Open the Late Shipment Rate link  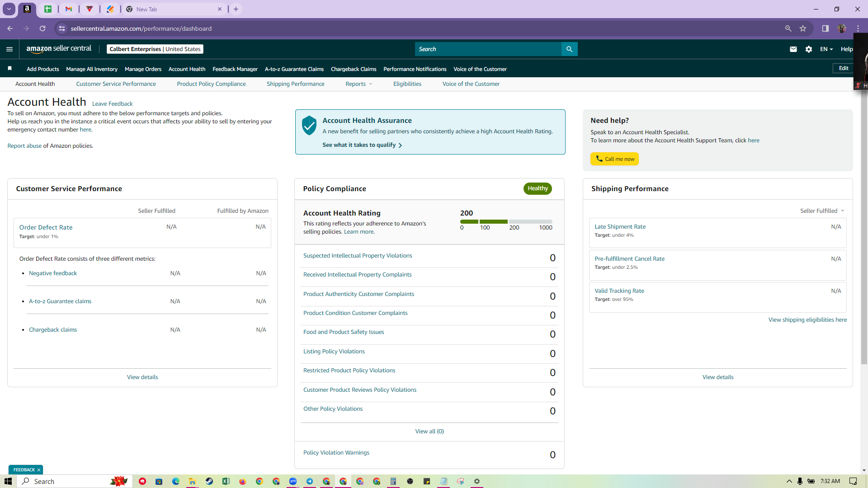pyautogui.click(x=620, y=227)
